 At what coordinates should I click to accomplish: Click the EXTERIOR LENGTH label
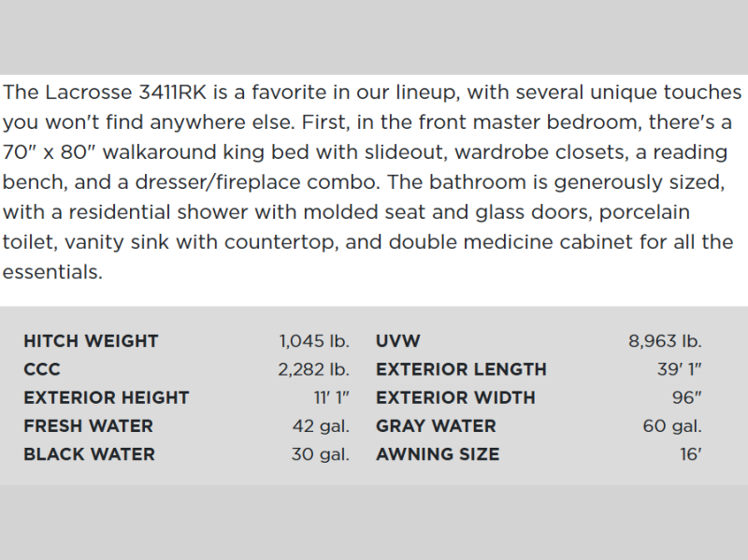coord(461,369)
